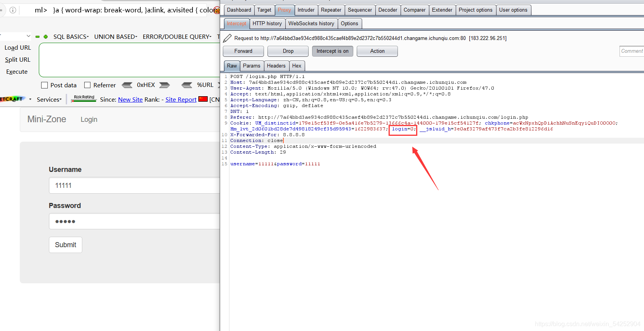Click the Connection: close header line
Image resolution: width=644 pixels, height=331 pixels.
257,141
